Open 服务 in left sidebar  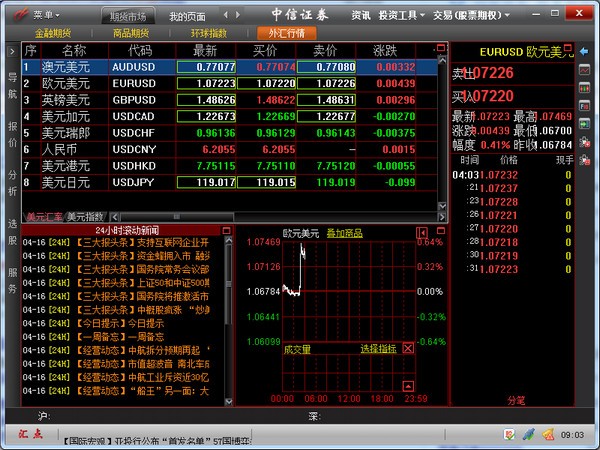point(12,280)
